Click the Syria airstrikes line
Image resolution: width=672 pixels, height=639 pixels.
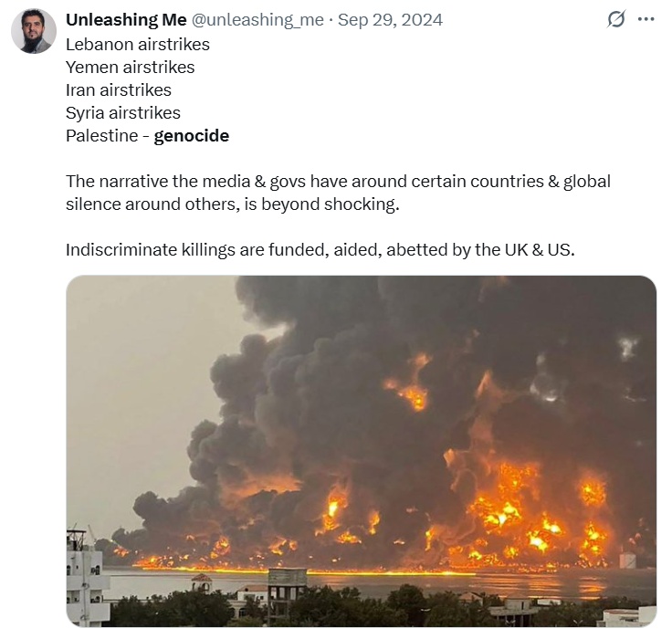pos(123,112)
